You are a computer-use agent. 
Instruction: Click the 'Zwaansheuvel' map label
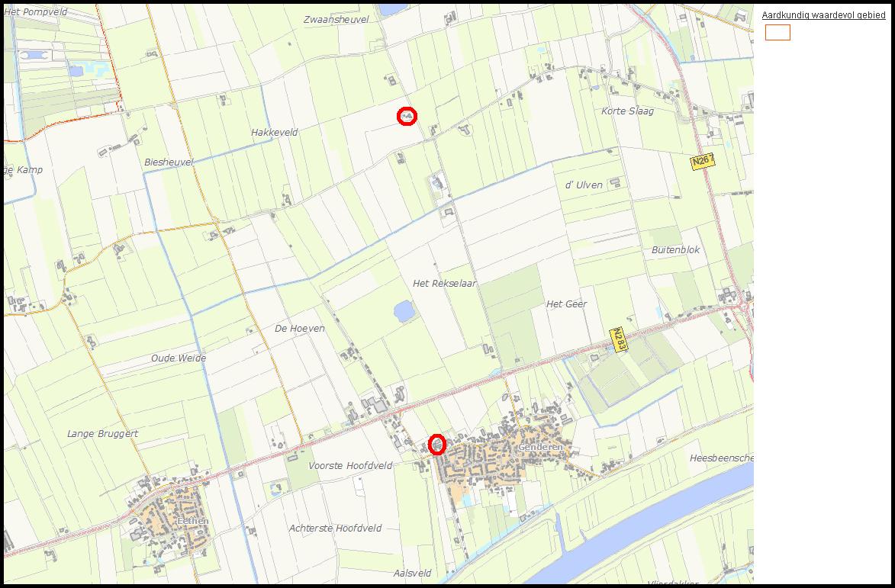click(x=336, y=19)
